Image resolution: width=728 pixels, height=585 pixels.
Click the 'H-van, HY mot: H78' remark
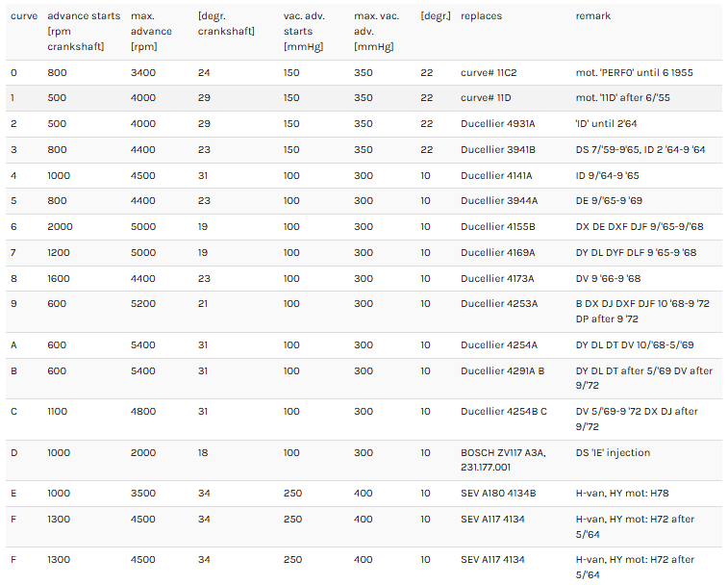622,493
